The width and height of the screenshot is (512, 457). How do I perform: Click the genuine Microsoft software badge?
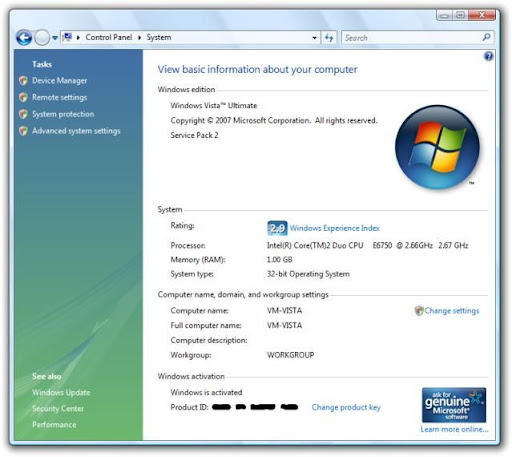tap(454, 405)
